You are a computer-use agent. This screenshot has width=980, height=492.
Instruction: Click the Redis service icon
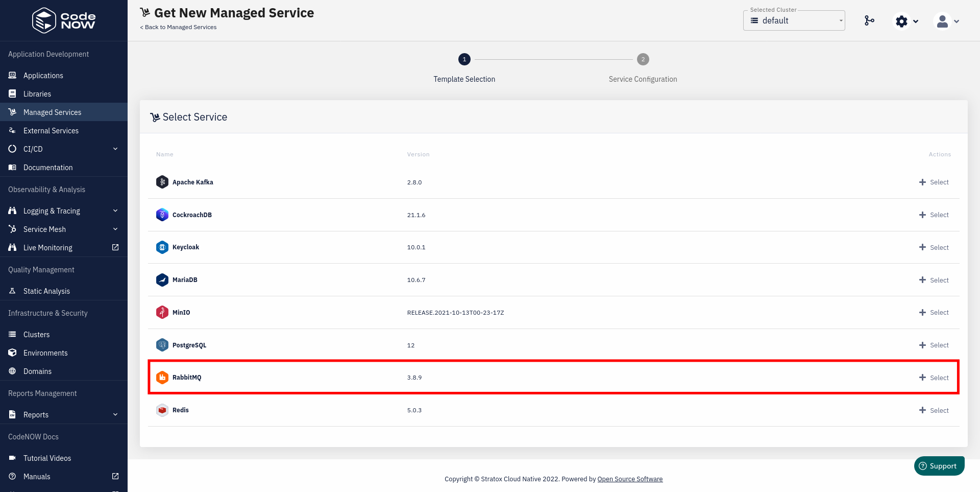162,410
